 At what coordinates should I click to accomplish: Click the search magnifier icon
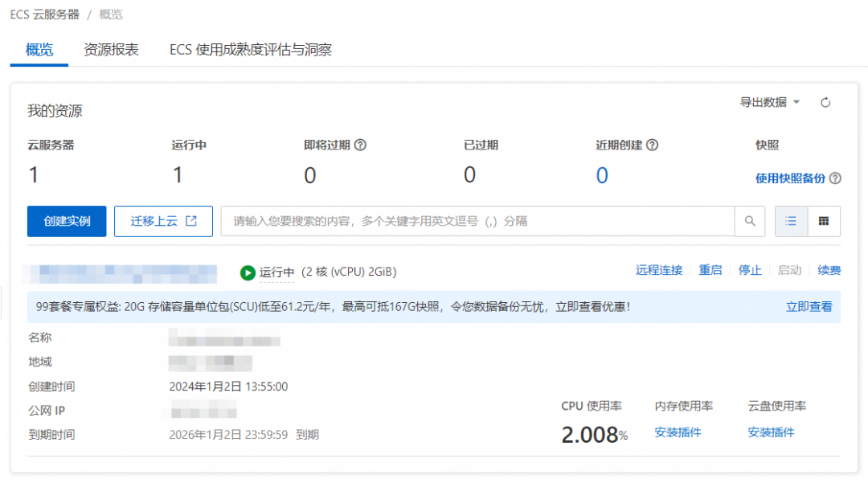click(x=750, y=221)
